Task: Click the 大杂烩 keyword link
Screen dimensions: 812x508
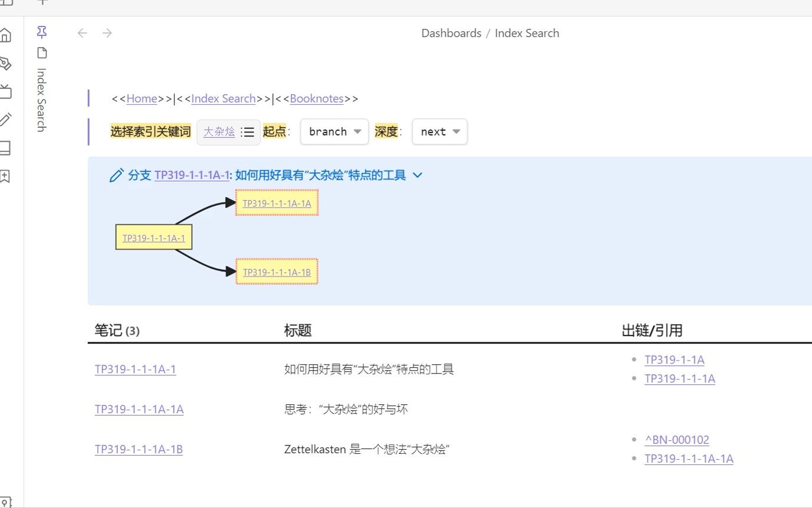Action: pos(219,132)
